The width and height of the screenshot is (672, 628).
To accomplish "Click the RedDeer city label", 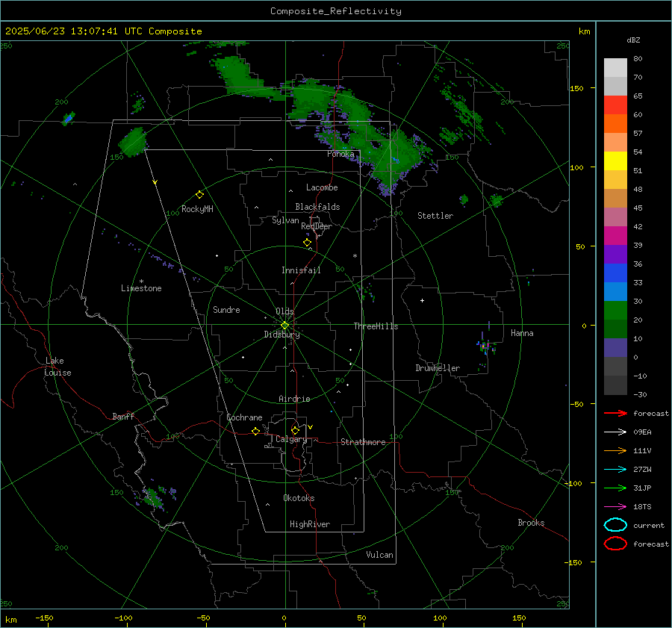I will (x=317, y=226).
